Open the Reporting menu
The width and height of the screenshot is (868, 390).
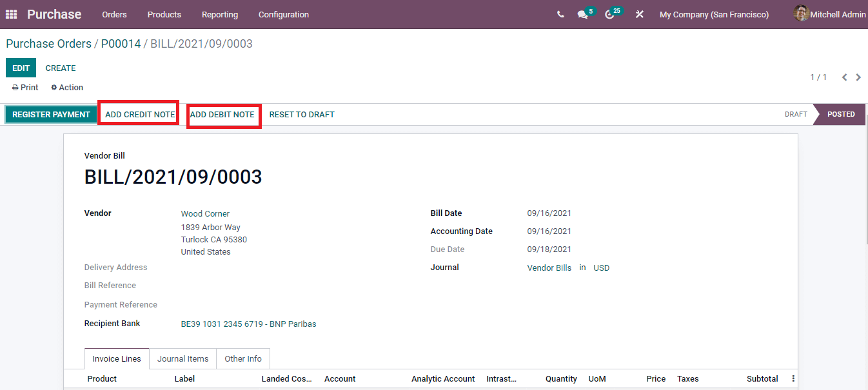point(219,14)
